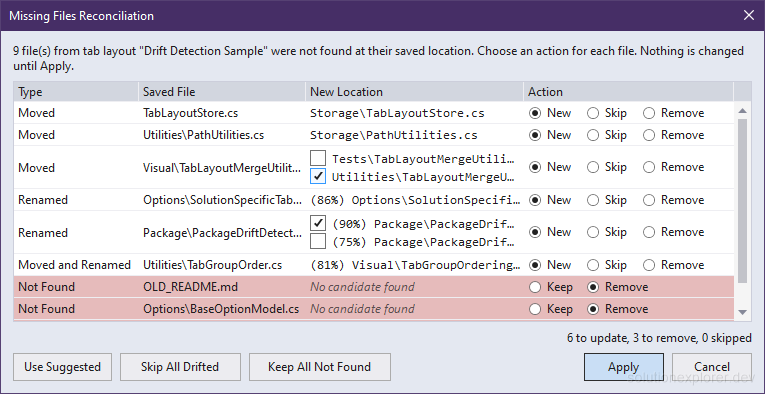Uncheck the Utilities\TabLayoutMergeU candidate box
The image size is (765, 394).
point(318,177)
